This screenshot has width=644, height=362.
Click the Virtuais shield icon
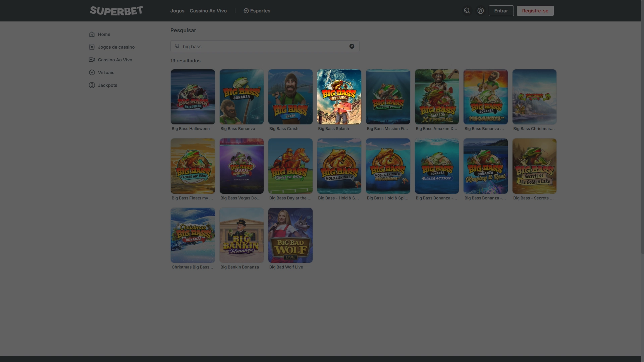[x=92, y=72]
